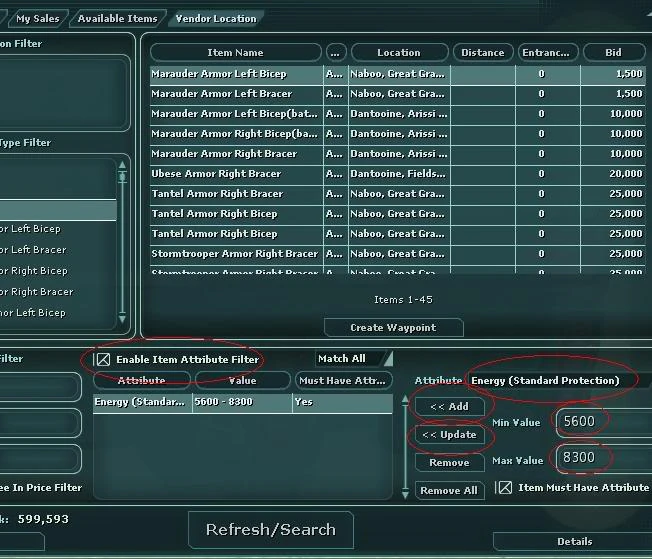Click type filter scrollbar up arrow
The width and height of the screenshot is (652, 559).
122,165
